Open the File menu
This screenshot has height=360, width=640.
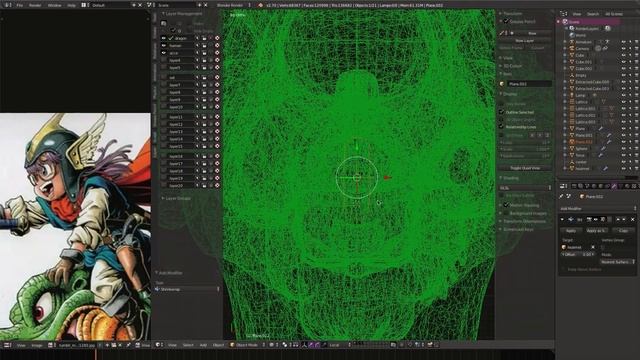pos(20,5)
